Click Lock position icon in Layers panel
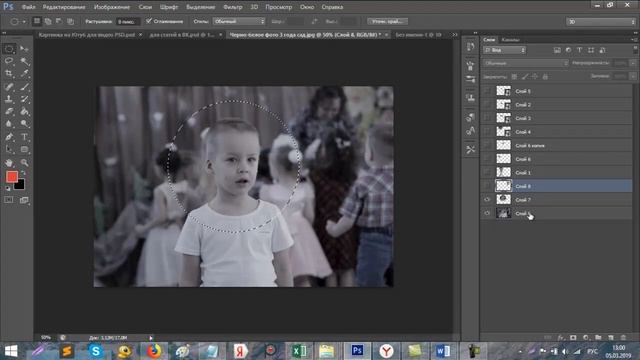This screenshot has width=640, height=360. pyautogui.click(x=535, y=76)
